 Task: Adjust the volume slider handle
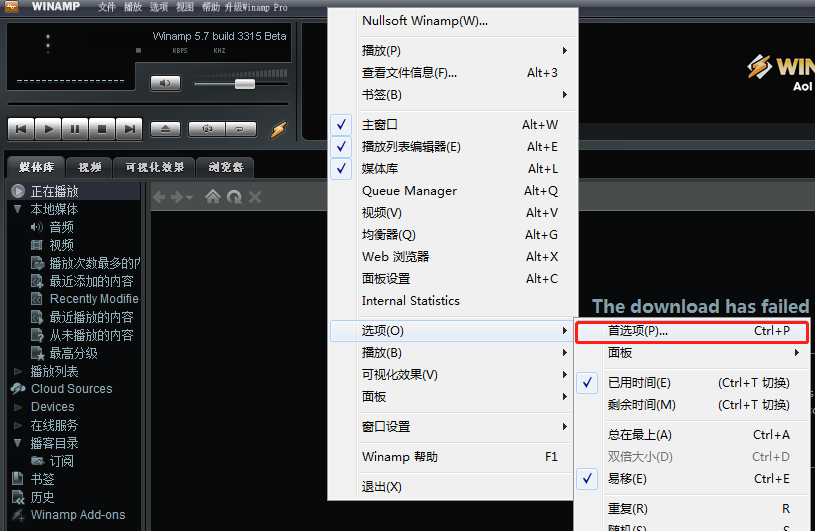[245, 84]
